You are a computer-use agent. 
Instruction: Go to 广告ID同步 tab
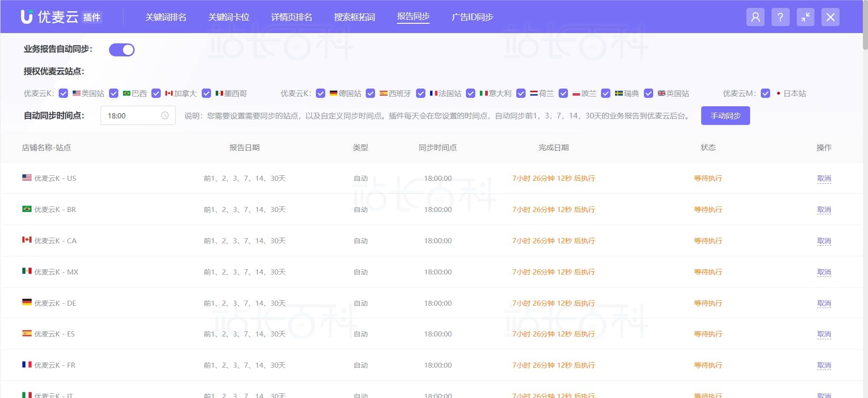pos(472,17)
